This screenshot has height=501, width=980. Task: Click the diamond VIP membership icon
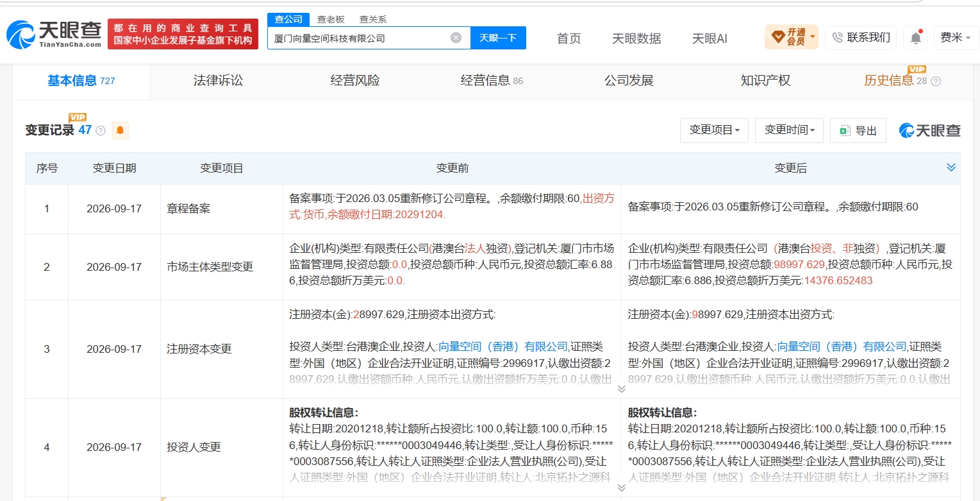778,38
